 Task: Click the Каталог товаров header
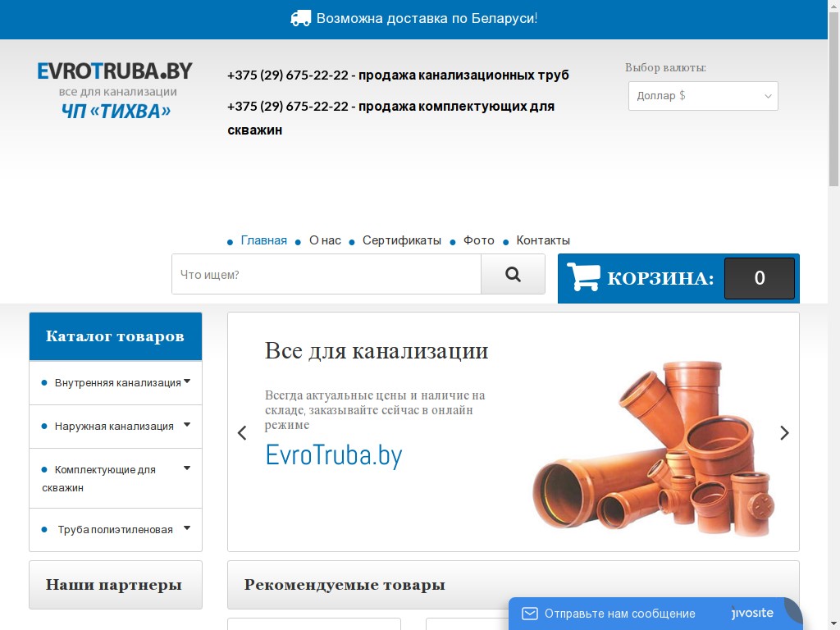tap(115, 336)
